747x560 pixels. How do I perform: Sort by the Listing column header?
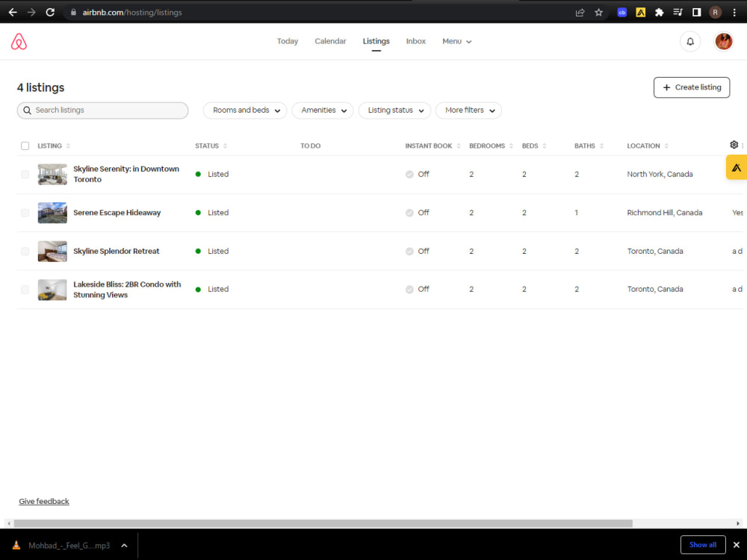point(54,146)
